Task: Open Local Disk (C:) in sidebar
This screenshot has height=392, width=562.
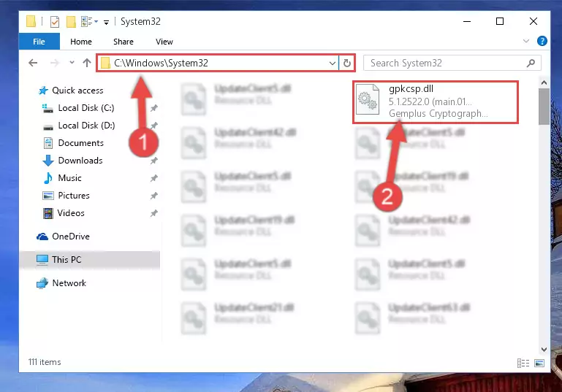Action: click(86, 108)
